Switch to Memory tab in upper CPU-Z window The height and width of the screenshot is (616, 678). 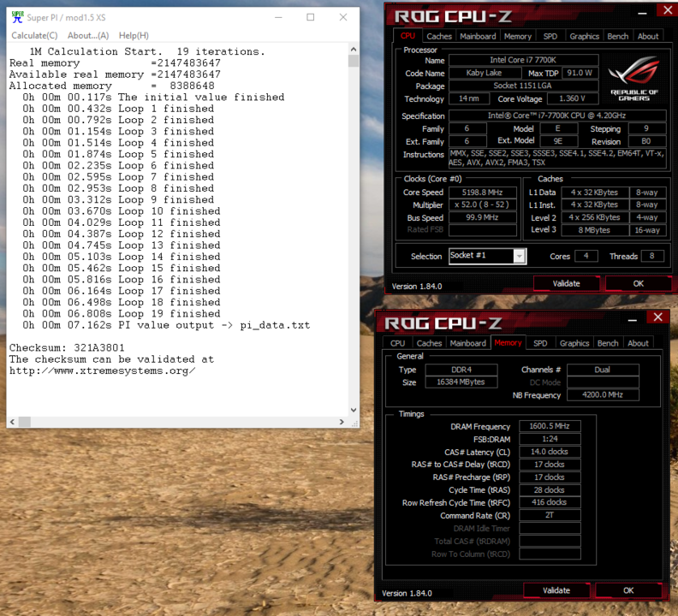coord(518,36)
